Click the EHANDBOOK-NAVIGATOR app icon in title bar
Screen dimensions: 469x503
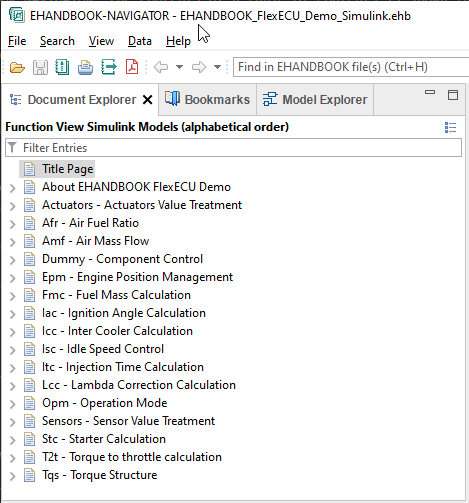pyautogui.click(x=17, y=15)
